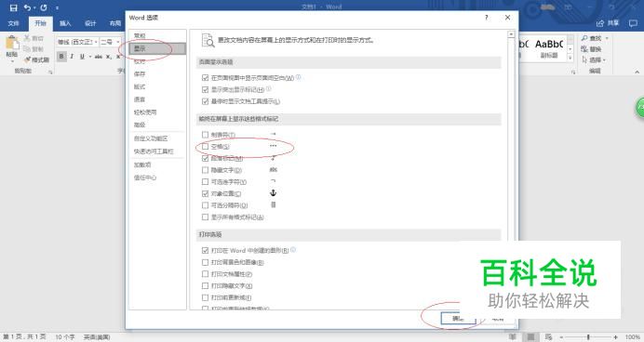Open the Comments speech bubble icon

coord(633,23)
